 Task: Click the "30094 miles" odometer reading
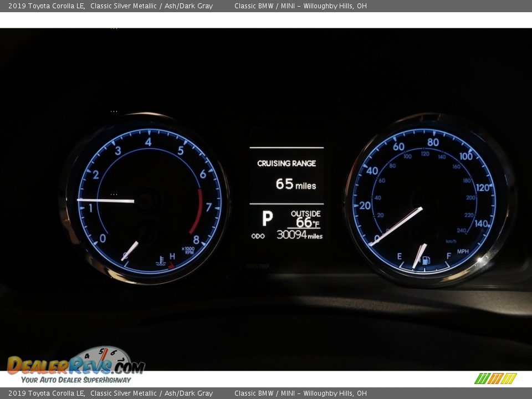300,235
